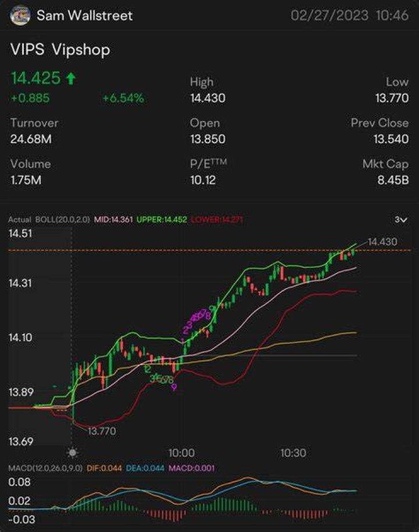Select the Mkt Cap value 8.45B
This screenshot has width=419, height=532.
(393, 180)
